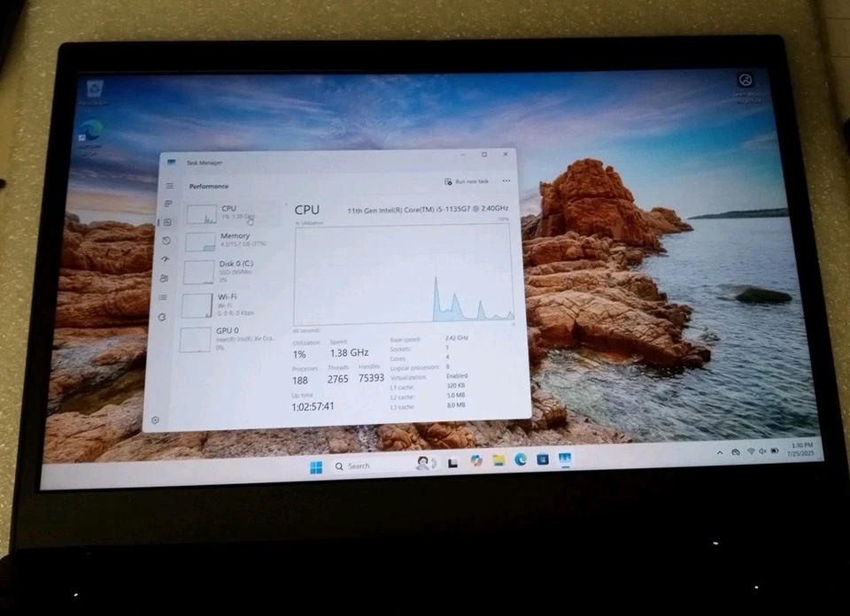This screenshot has width=850, height=616.
Task: Click the base speed value '2.42 GHz'
Action: pyautogui.click(x=457, y=337)
